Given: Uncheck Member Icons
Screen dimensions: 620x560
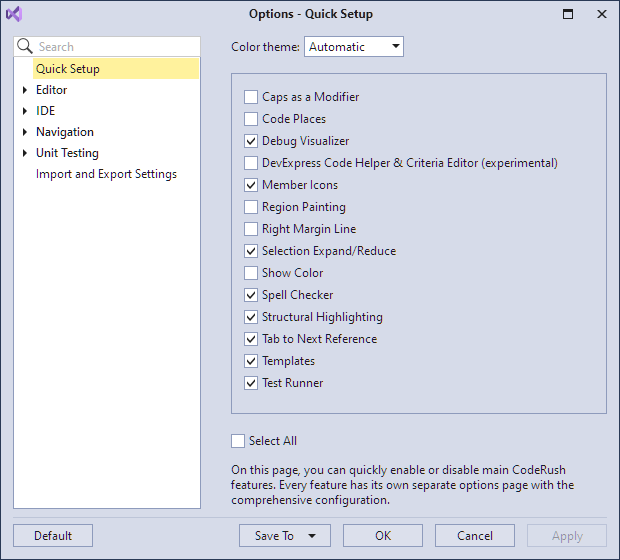Looking at the screenshot, I should (x=251, y=185).
